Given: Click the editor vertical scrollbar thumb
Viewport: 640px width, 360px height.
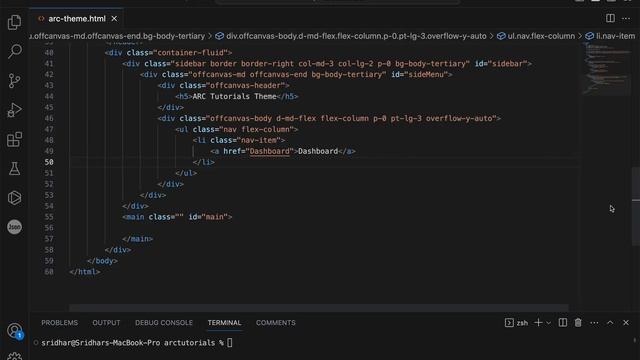Looking at the screenshot, I should pos(636,206).
